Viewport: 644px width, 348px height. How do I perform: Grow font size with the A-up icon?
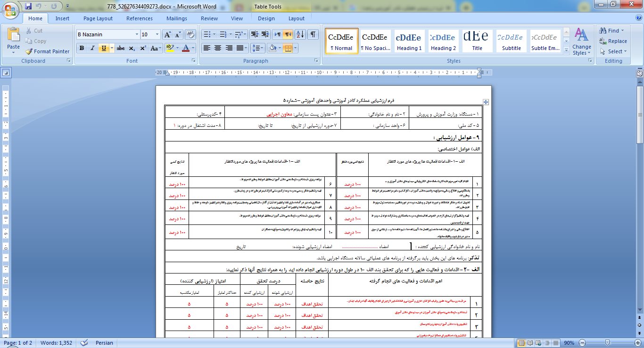(x=167, y=34)
